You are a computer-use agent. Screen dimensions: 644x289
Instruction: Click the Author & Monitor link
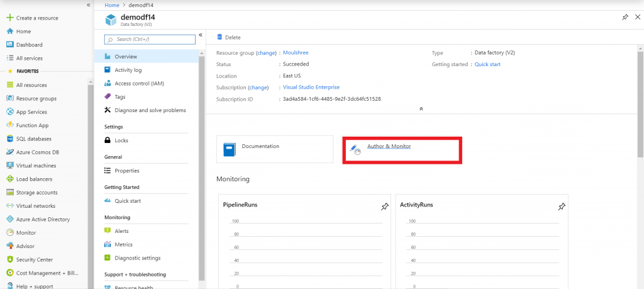point(389,146)
